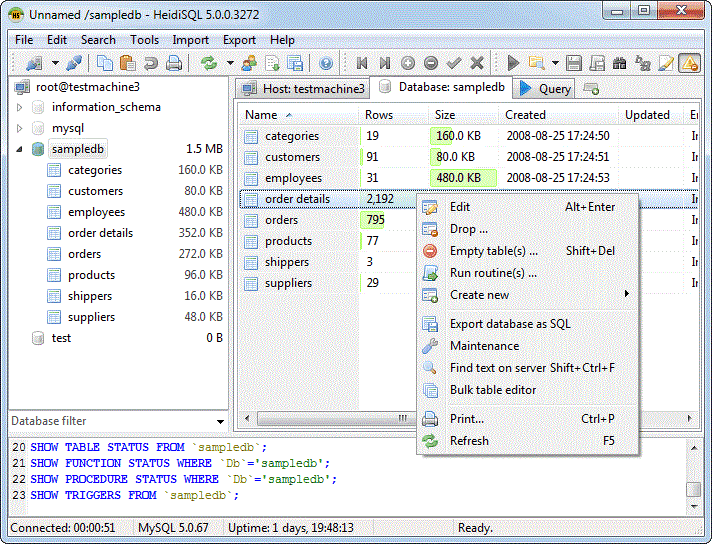Select the products table in tree
Screen dimensions: 712x544
91,275
